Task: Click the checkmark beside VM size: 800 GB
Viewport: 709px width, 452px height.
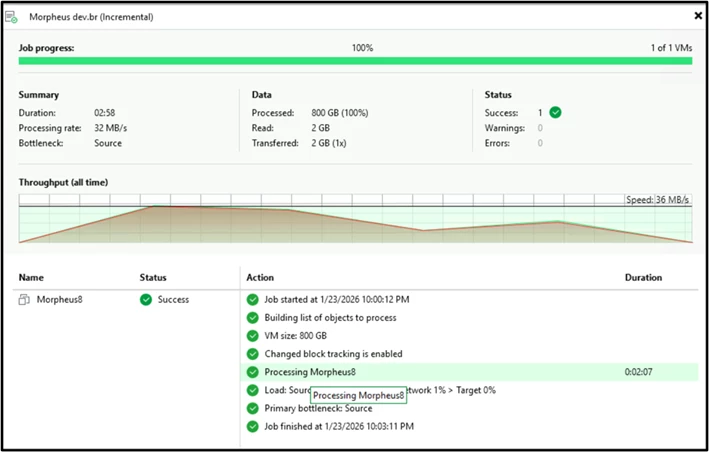Action: (x=252, y=336)
